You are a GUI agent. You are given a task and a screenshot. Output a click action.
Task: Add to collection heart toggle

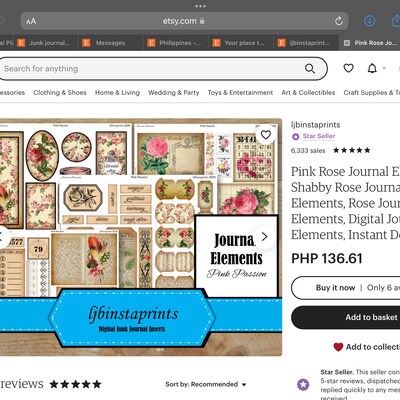(x=338, y=347)
